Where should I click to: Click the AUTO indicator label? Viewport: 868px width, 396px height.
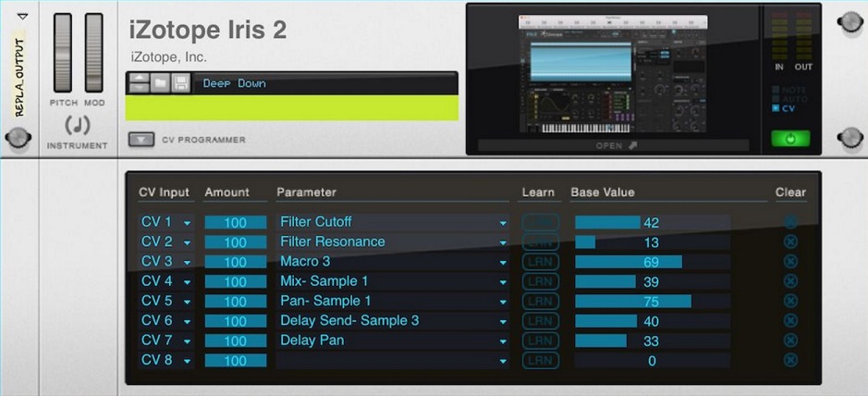794,99
